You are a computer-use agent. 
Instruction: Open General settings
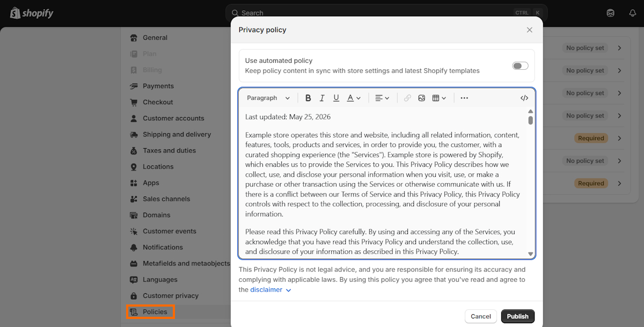155,38
